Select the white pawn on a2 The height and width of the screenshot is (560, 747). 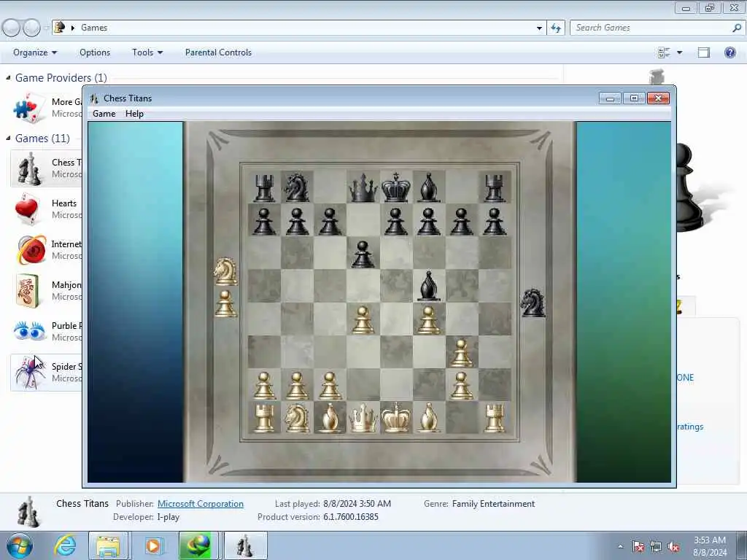pos(264,385)
